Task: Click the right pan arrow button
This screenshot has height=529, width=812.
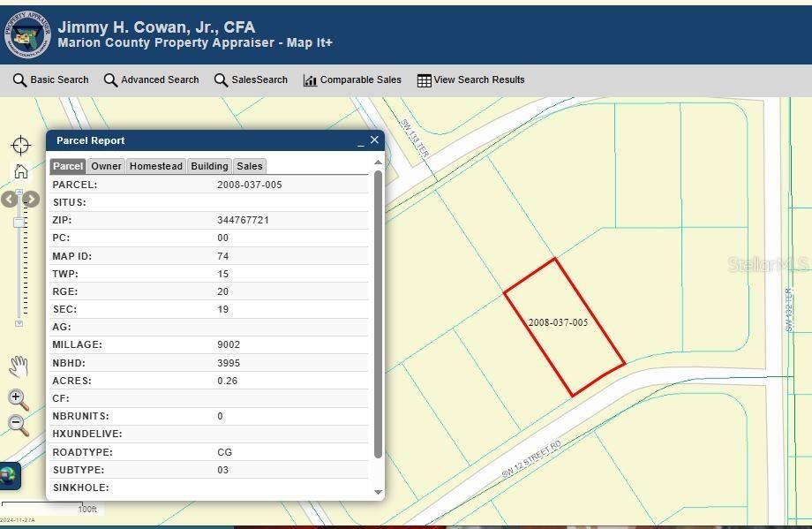Action: (31, 200)
